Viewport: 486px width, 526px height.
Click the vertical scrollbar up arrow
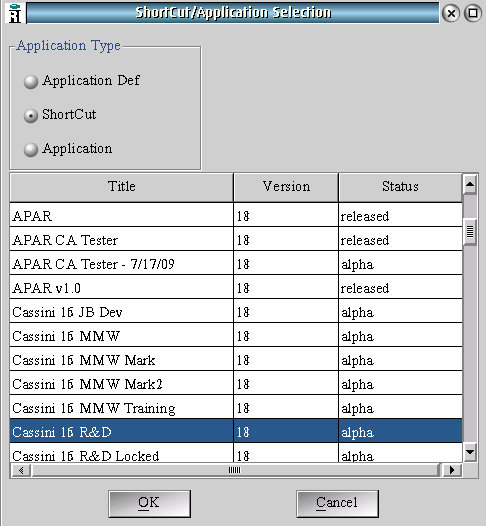pyautogui.click(x=470, y=184)
